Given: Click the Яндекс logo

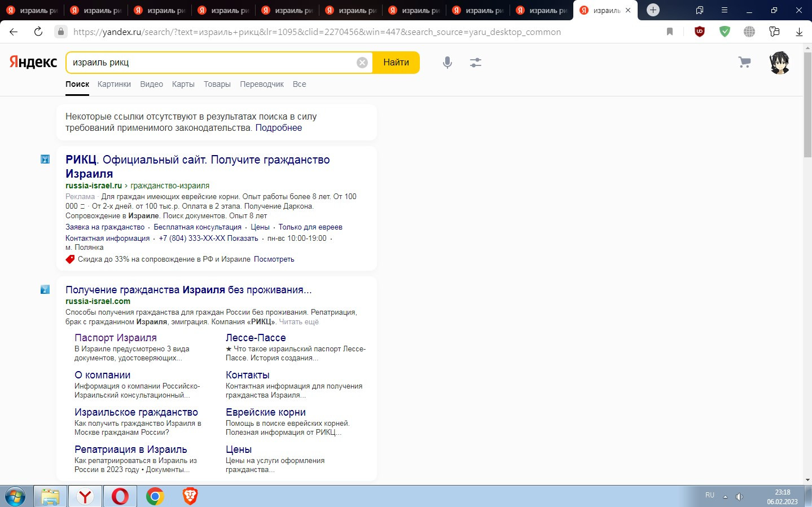Looking at the screenshot, I should click(x=33, y=62).
